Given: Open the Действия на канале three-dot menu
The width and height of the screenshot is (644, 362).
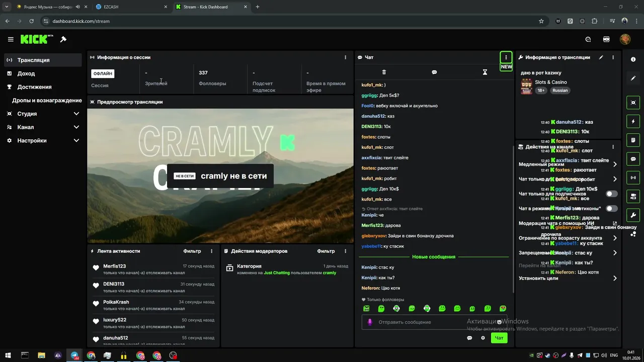Looking at the screenshot, I should 613,147.
